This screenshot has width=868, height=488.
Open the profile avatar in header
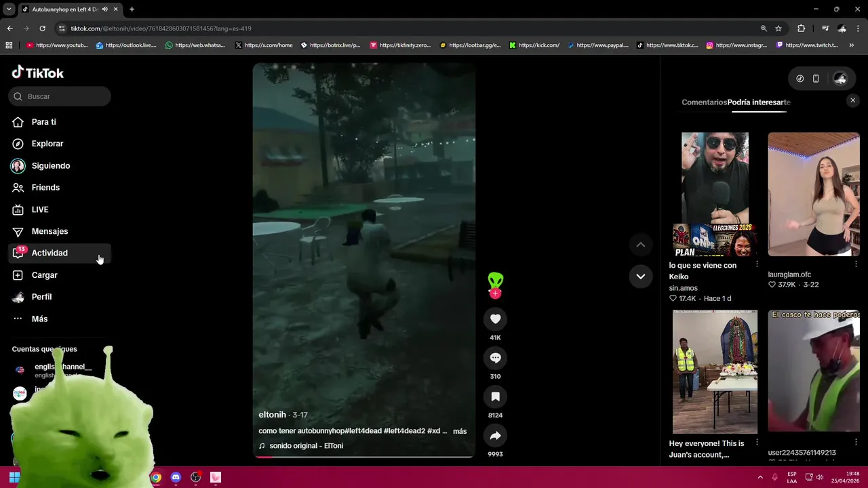(x=840, y=79)
